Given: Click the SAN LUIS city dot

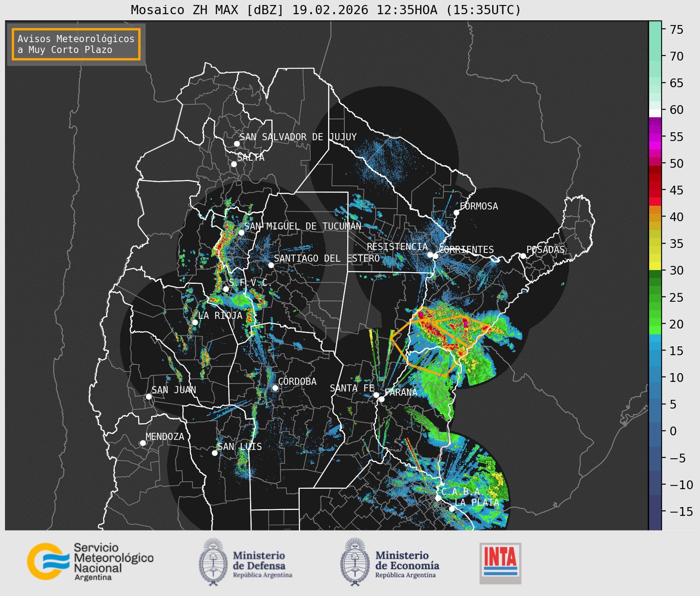Looking at the screenshot, I should tap(215, 453).
